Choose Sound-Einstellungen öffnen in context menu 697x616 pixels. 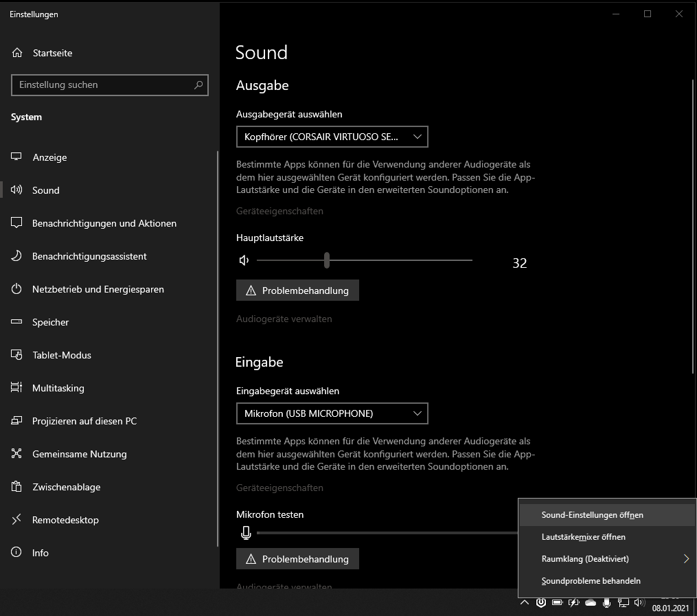[592, 515]
